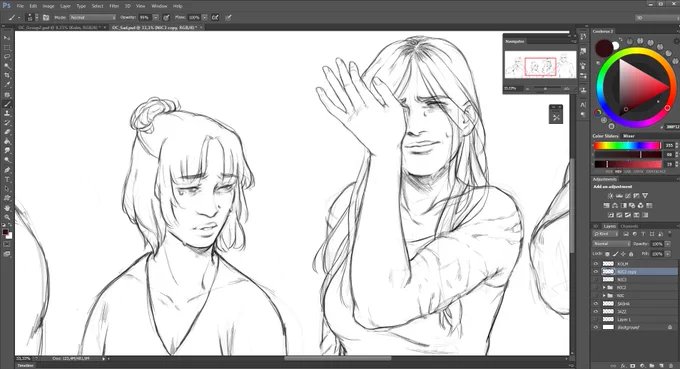Open Coolorus settings gear
680x369 pixels.
[x=676, y=41]
